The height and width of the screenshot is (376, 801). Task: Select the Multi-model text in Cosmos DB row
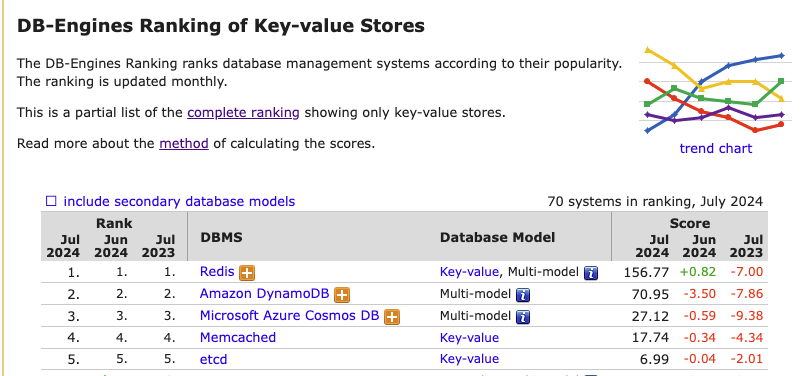(x=475, y=316)
